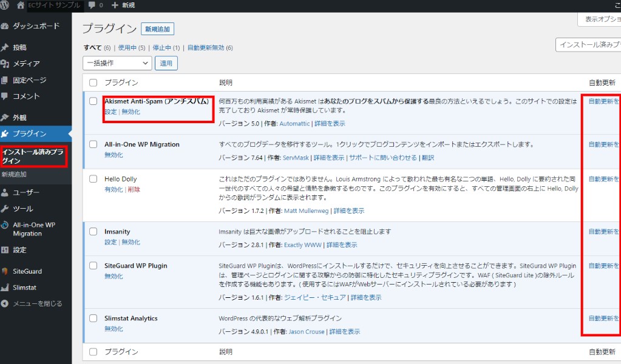The width and height of the screenshot is (621, 364).
Task: Toggle select-all checkbox in table header
Action: point(93,83)
